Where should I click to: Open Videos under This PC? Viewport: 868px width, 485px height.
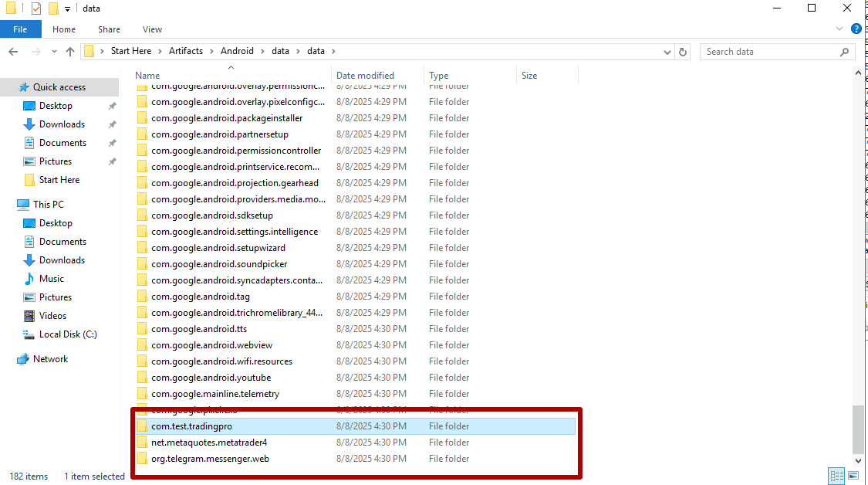(52, 315)
